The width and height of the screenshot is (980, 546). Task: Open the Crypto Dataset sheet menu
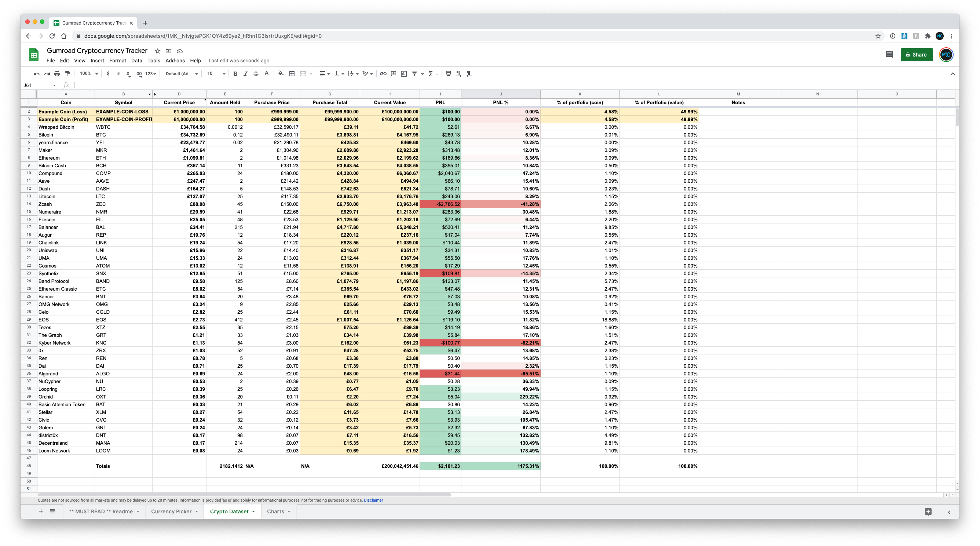[x=254, y=512]
